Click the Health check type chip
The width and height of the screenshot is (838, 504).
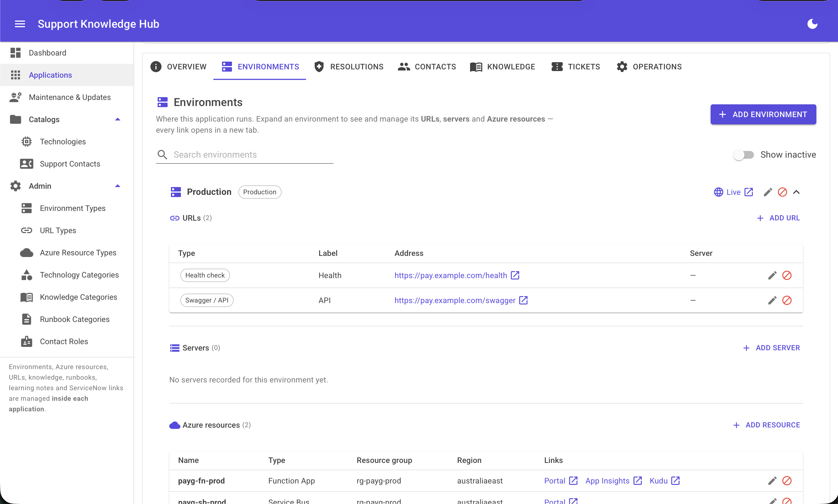pyautogui.click(x=205, y=275)
